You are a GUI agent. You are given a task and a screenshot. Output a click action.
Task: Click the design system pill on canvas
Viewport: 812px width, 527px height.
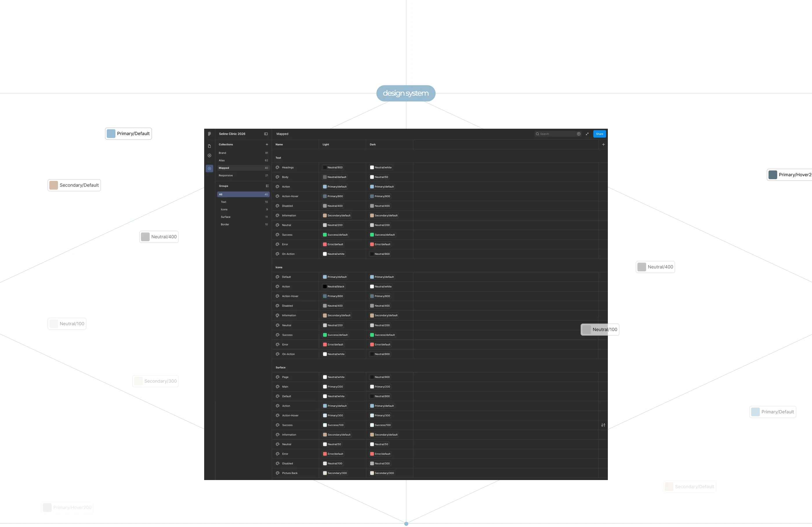(x=406, y=93)
